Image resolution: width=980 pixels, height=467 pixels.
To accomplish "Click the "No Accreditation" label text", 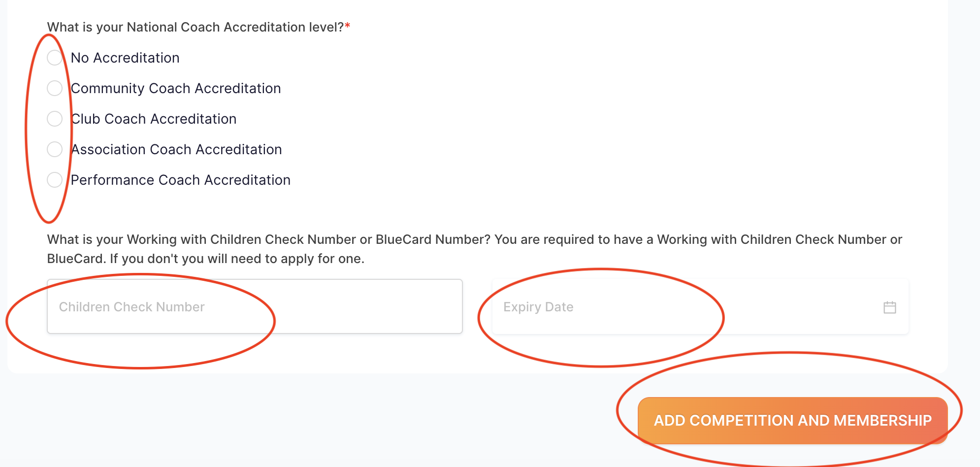I will [125, 58].
